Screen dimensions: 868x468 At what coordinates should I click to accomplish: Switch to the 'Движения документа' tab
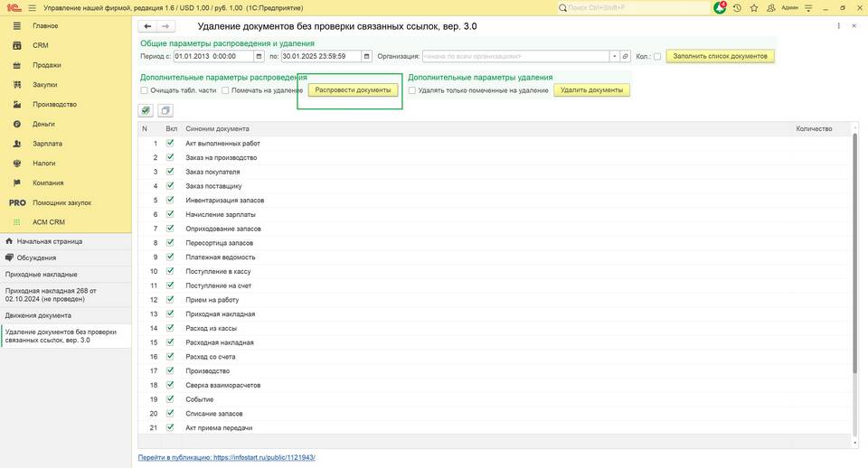(x=38, y=315)
